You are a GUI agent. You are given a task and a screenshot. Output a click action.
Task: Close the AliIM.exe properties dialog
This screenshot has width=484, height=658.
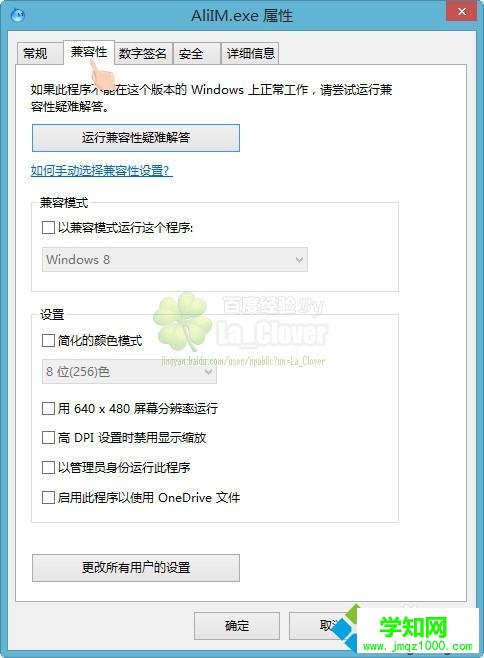[461, 11]
